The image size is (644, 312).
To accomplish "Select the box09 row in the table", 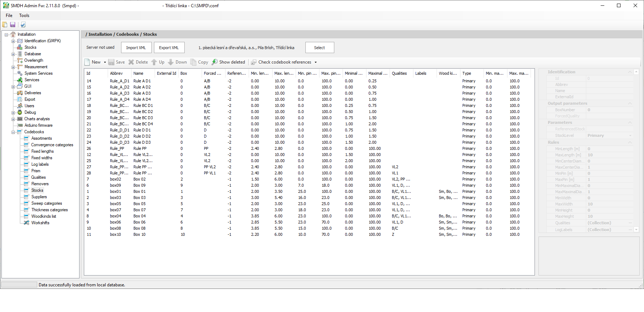I will pos(116,185).
